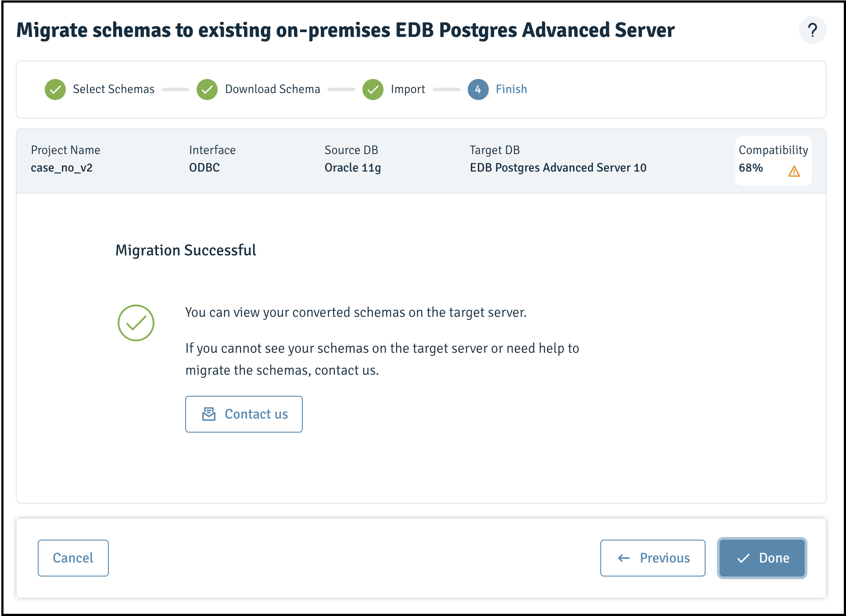The width and height of the screenshot is (846, 616).
Task: Click the checkmark icon on Done
Action: [x=743, y=558]
